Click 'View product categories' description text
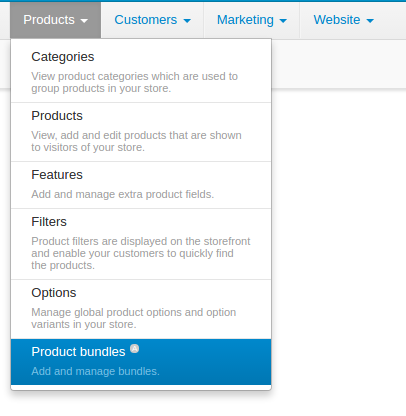The height and width of the screenshot is (416, 406). pos(134,82)
